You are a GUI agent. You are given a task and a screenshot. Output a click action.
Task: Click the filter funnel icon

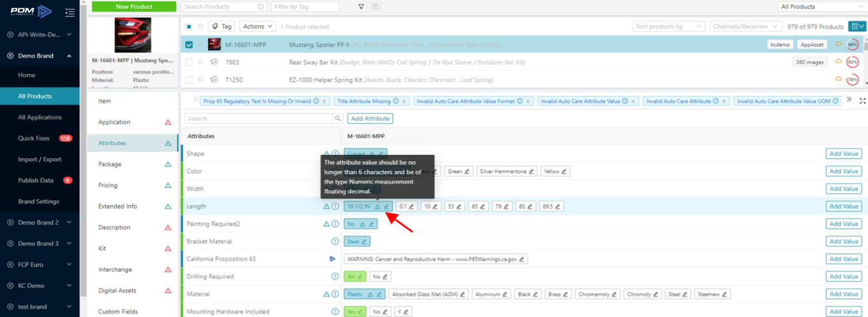pos(361,6)
